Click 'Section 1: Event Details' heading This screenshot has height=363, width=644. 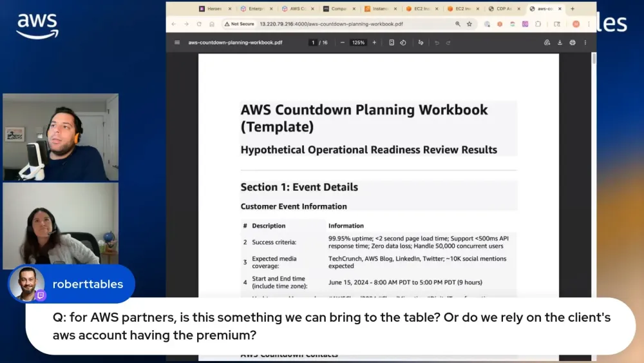click(x=299, y=187)
